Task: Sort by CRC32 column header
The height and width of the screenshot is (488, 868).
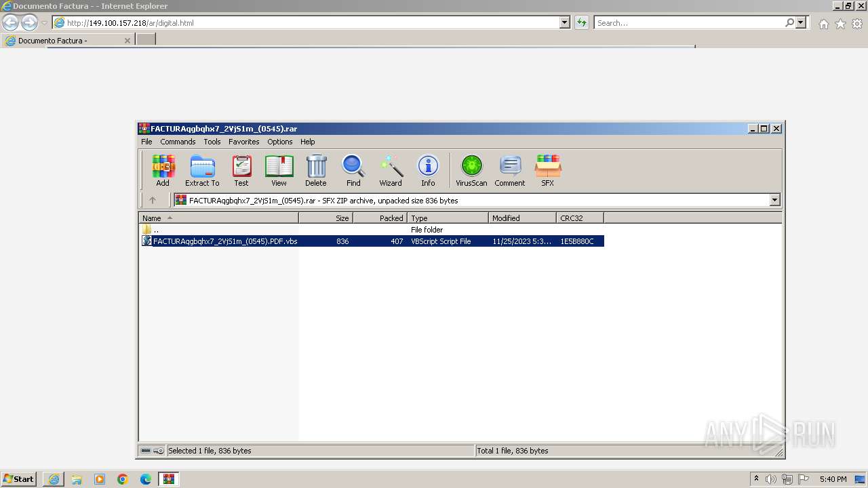Action: [x=580, y=218]
